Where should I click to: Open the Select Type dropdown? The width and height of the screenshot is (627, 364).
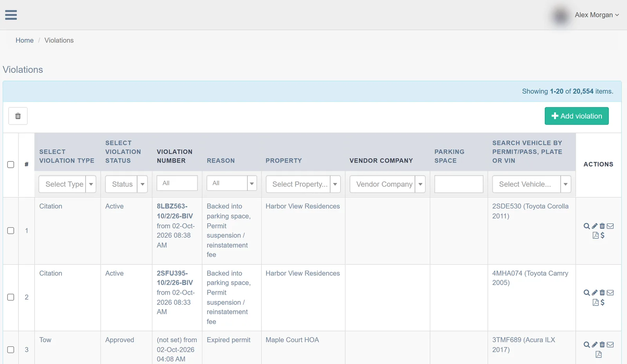click(x=67, y=184)
